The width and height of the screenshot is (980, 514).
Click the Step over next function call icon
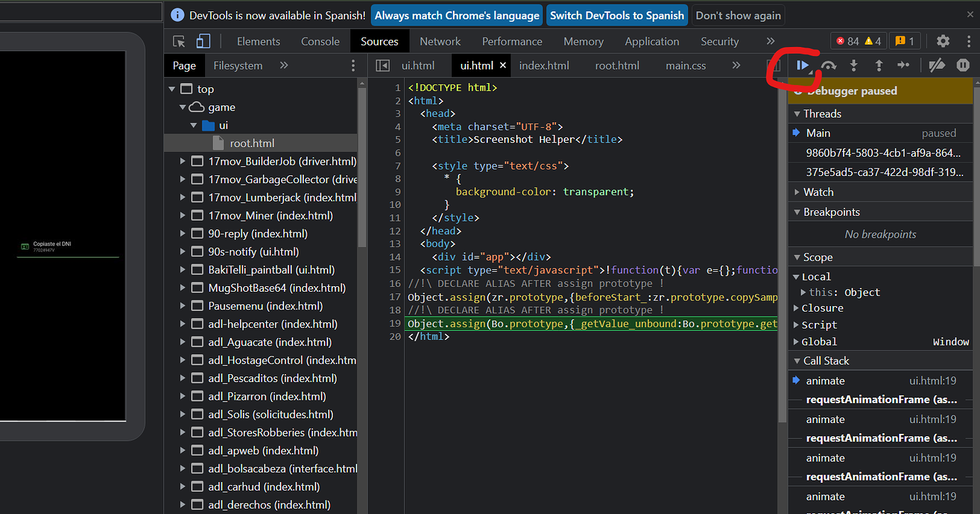[x=828, y=65]
